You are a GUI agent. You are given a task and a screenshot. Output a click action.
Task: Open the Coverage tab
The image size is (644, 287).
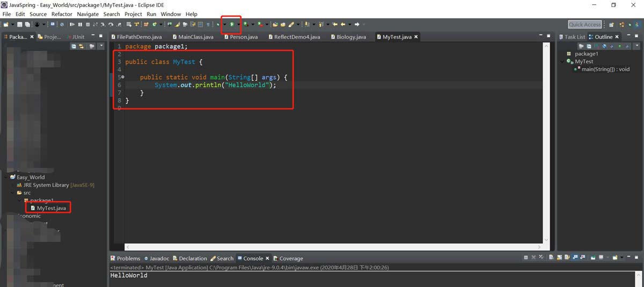click(288, 259)
